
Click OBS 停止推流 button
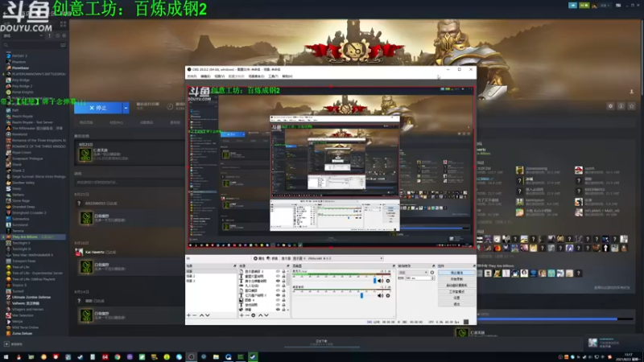[x=456, y=273]
